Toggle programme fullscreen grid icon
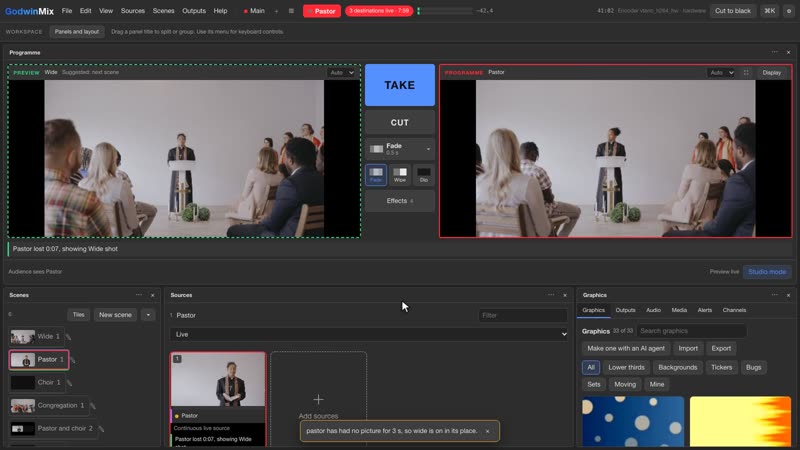This screenshot has height=450, width=800. pyautogui.click(x=746, y=73)
